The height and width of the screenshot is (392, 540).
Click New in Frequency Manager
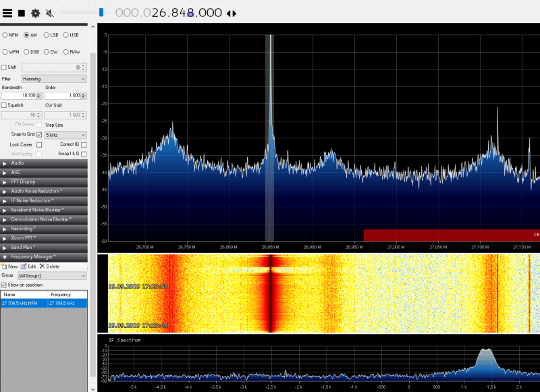(9, 267)
